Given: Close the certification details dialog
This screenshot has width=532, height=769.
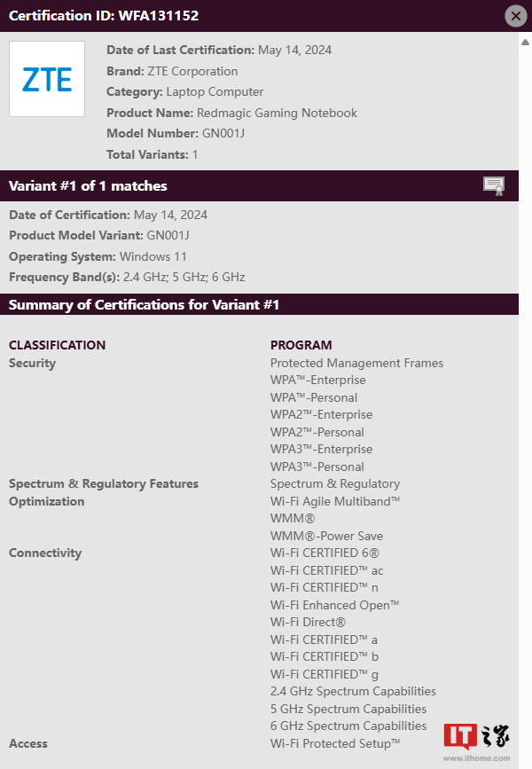Looking at the screenshot, I should [516, 16].
